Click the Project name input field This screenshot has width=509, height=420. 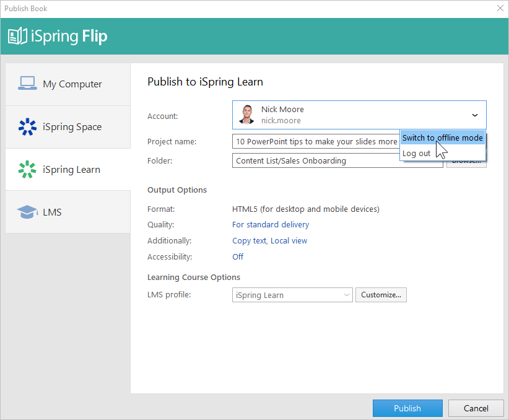pyautogui.click(x=316, y=142)
